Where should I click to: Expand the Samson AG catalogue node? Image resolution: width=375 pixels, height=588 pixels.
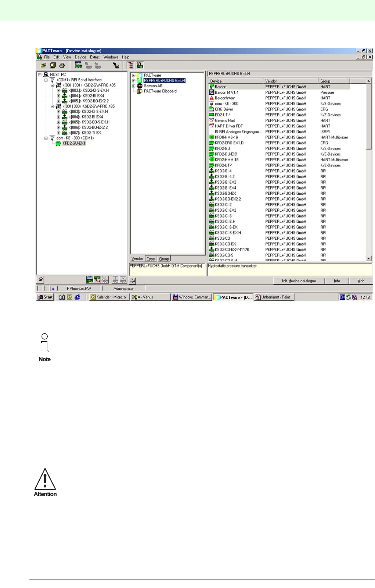point(134,86)
